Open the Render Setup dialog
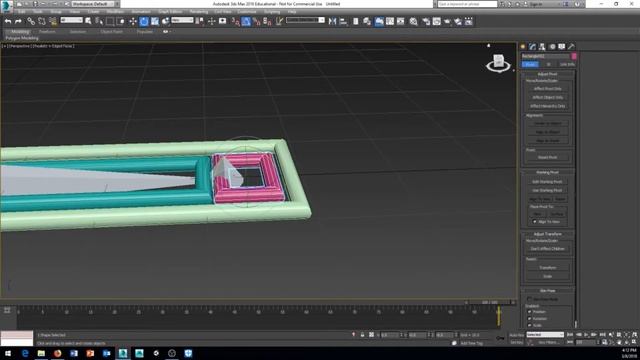Image resolution: width=640 pixels, height=360 pixels. point(426,21)
